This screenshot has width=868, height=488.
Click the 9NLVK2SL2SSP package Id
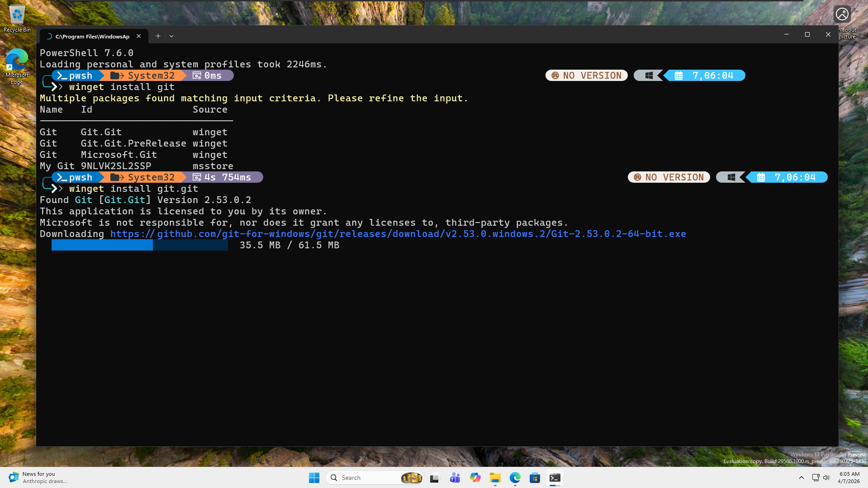116,166
